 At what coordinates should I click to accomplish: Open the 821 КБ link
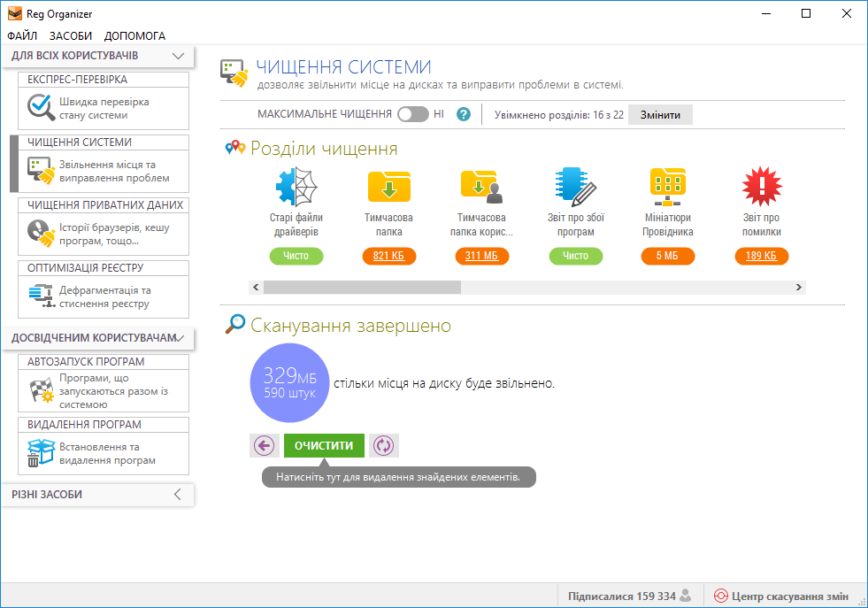(388, 256)
